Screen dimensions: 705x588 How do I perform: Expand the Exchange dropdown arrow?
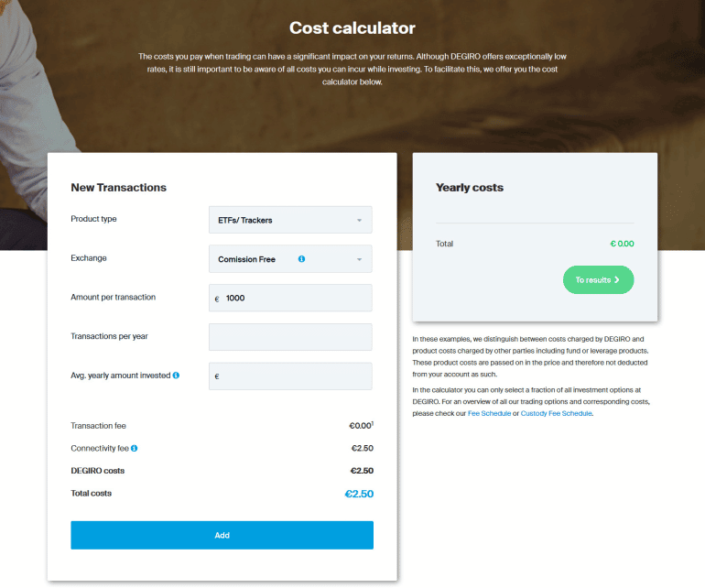coord(359,259)
